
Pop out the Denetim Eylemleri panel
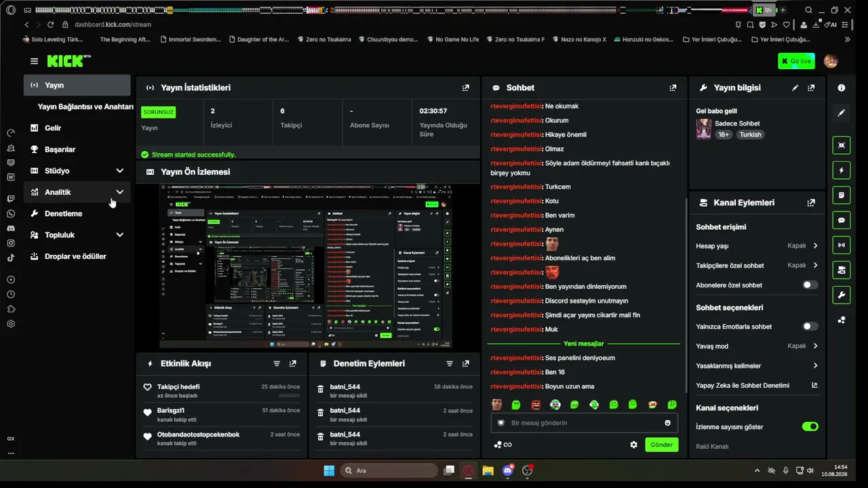(x=466, y=363)
